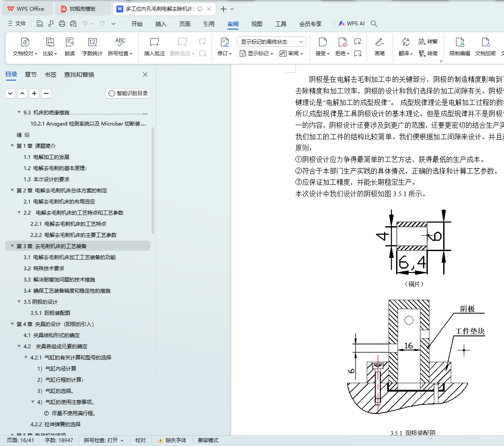
Task: Click the expand-all down arrow in outline
Action: click(x=10, y=93)
